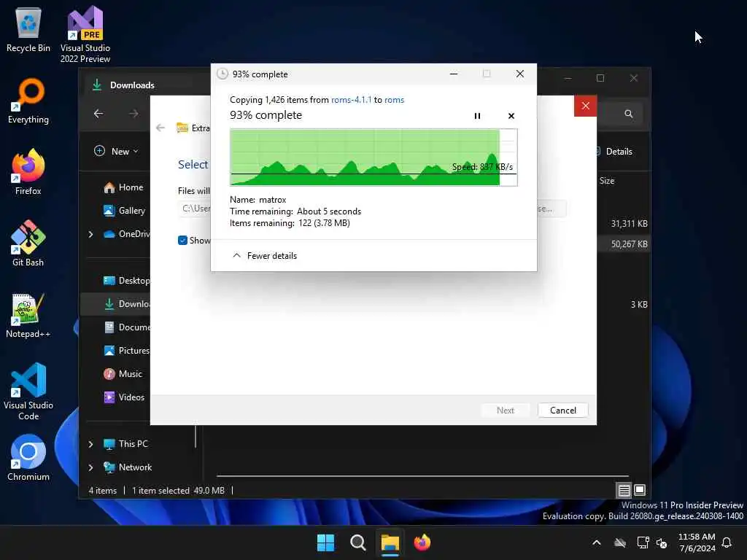Open the notification bell in the taskbar
747x560 pixels.
point(727,542)
